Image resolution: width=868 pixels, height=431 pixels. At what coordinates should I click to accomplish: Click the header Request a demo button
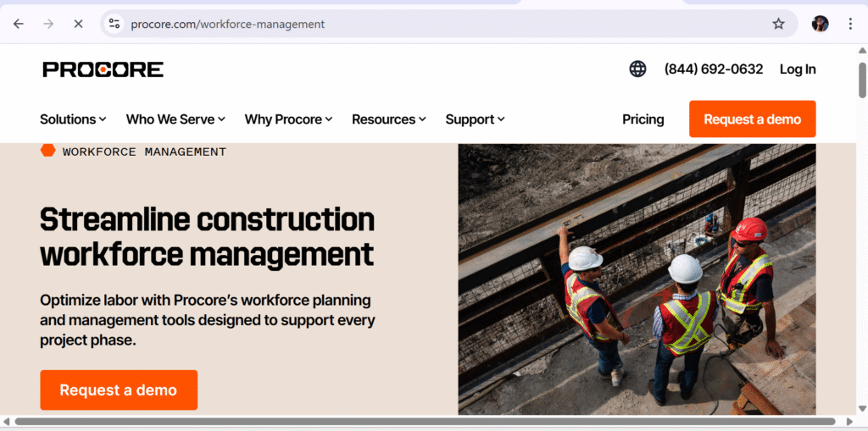[753, 119]
